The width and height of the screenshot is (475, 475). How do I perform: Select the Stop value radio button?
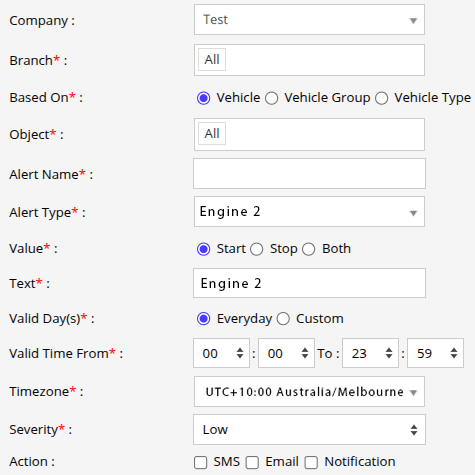pos(257,249)
